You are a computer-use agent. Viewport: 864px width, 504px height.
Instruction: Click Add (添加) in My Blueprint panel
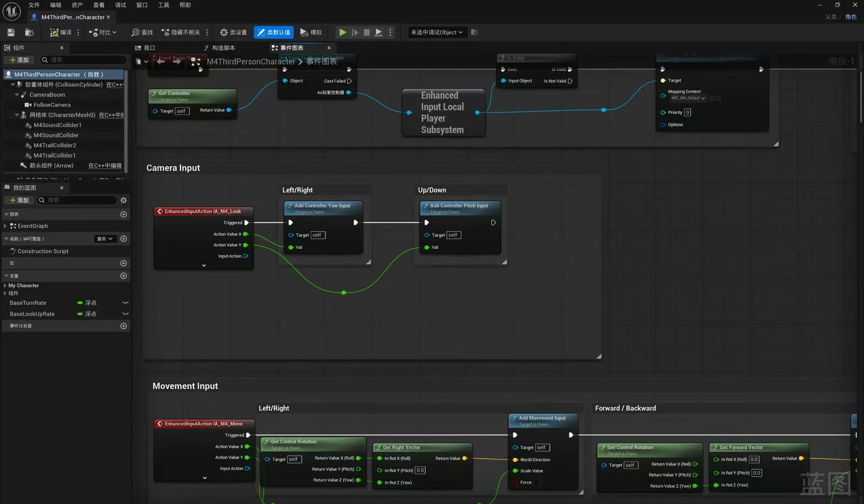click(x=19, y=200)
